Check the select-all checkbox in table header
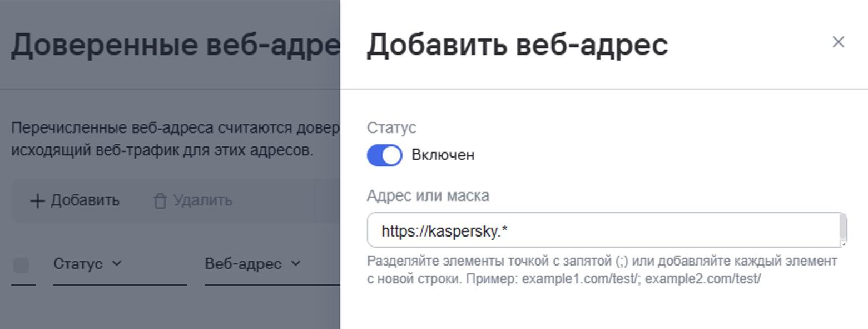Screen dimensions: 868x329 tap(21, 266)
